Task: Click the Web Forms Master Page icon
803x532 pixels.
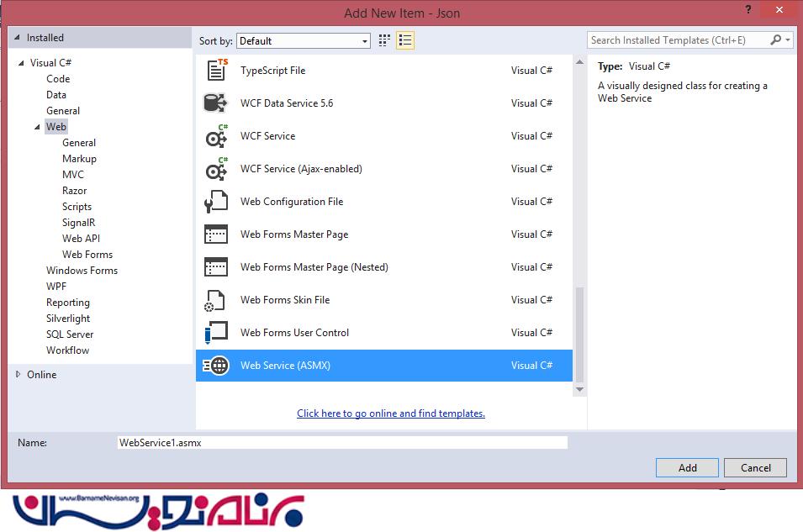Action: pyautogui.click(x=216, y=234)
